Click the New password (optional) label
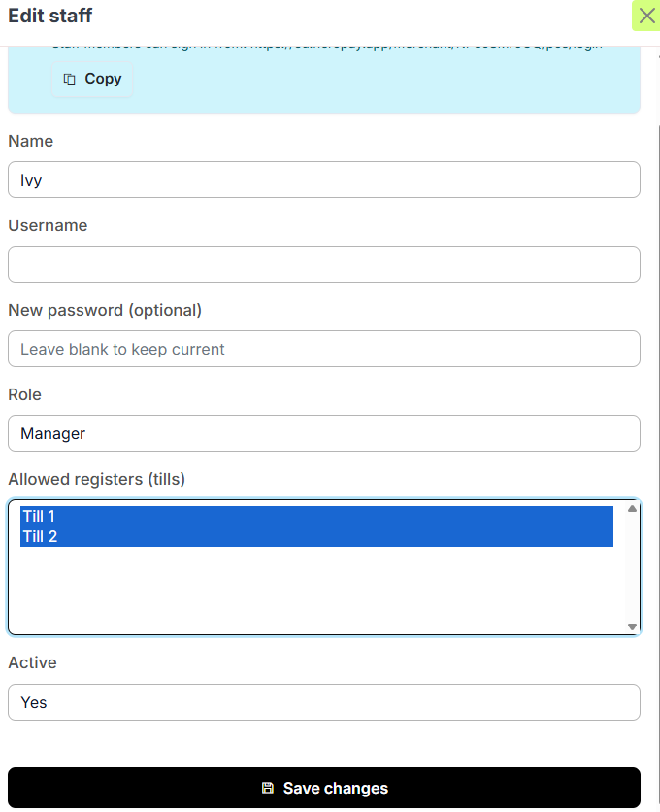This screenshot has width=660, height=812. pyautogui.click(x=105, y=310)
